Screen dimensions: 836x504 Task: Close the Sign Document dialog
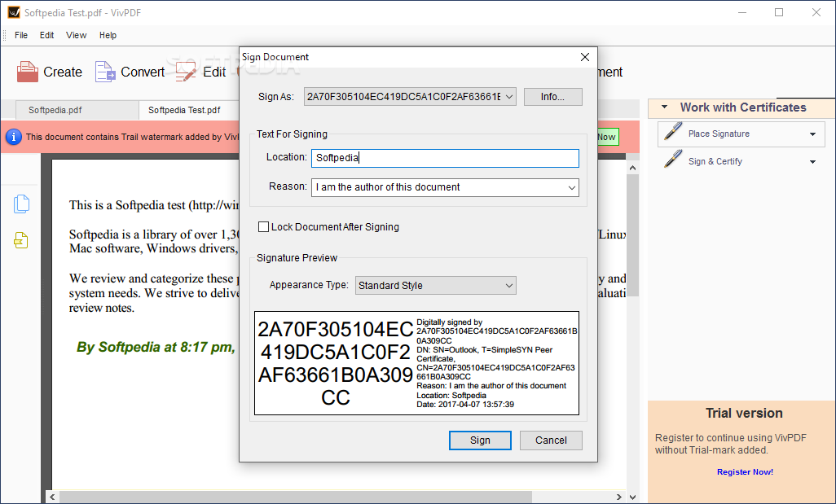coord(585,57)
